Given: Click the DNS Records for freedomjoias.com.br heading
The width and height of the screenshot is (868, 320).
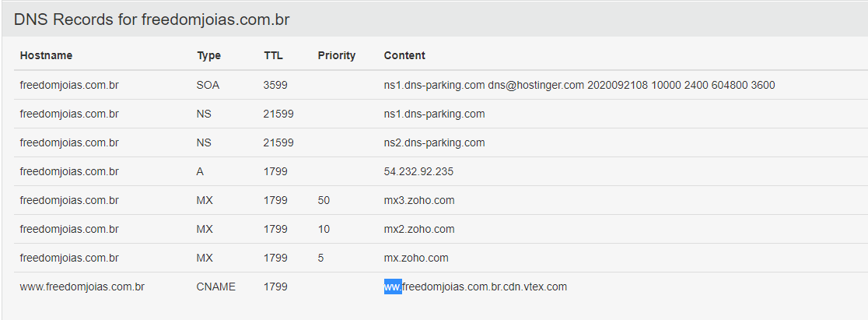Looking at the screenshot, I should pos(152,20).
